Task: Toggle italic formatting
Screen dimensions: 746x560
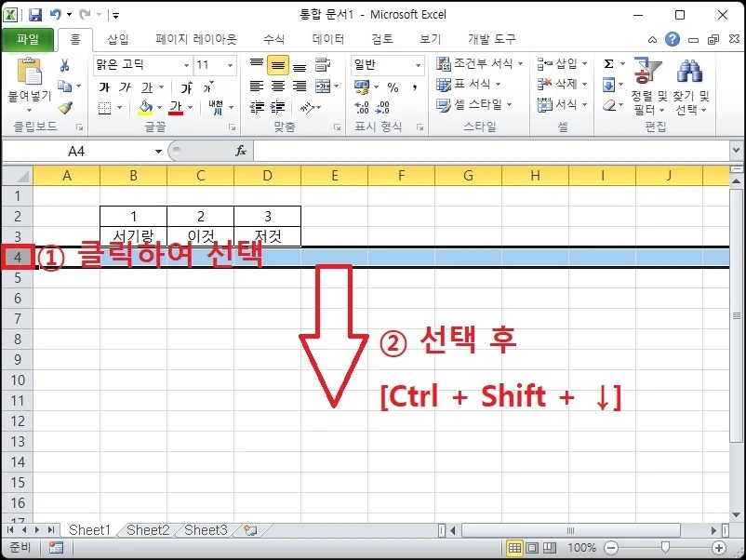Action: coord(126,86)
